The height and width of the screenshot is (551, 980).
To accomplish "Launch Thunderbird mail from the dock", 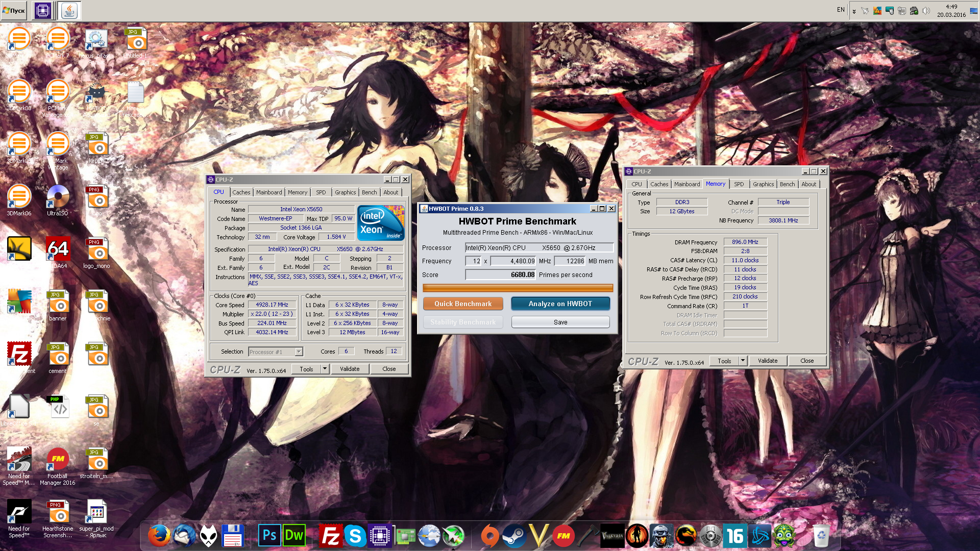I will (x=184, y=536).
